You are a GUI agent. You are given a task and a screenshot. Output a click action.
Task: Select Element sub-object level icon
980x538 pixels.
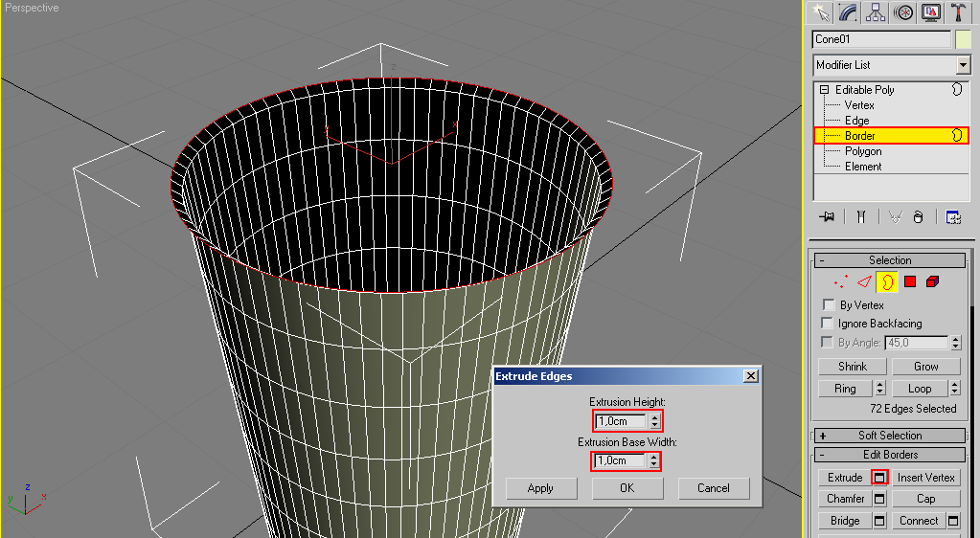(x=932, y=281)
